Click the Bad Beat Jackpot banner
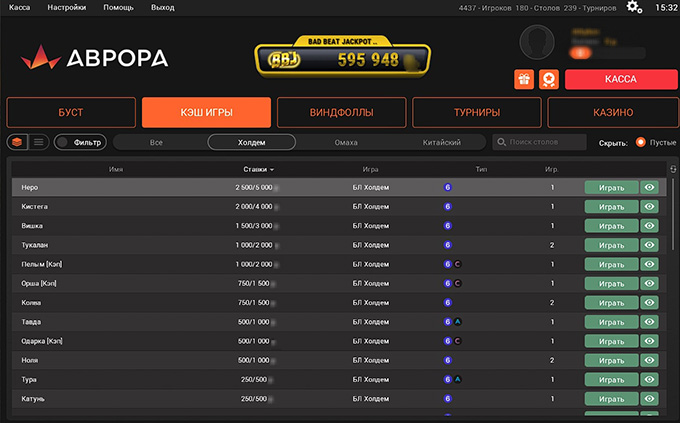 tap(342, 58)
